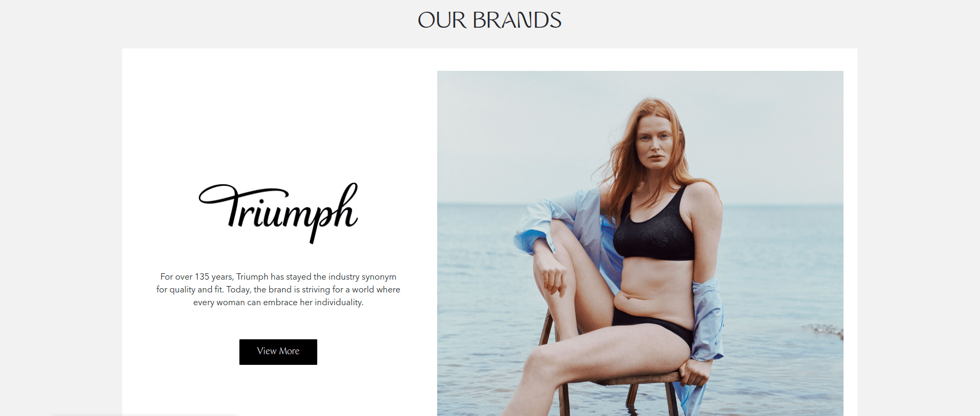Click the word BRANDS in the heading
Image resolution: width=980 pixels, height=416 pixels.
517,20
